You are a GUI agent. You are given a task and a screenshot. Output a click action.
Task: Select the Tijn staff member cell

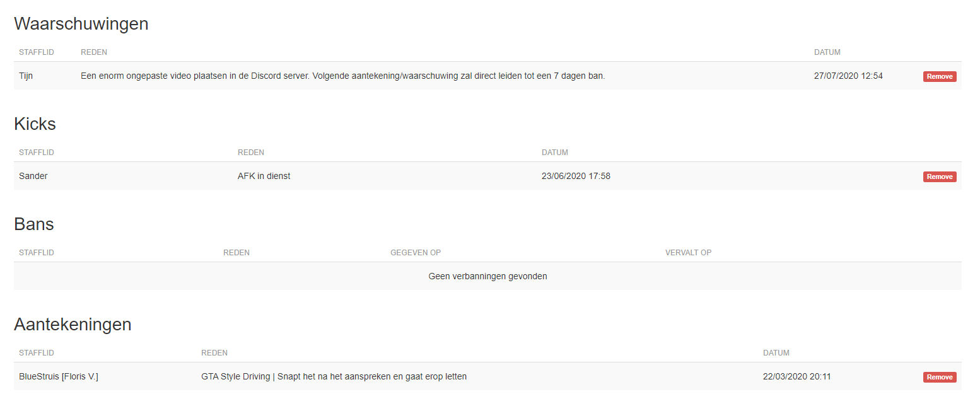(26, 76)
